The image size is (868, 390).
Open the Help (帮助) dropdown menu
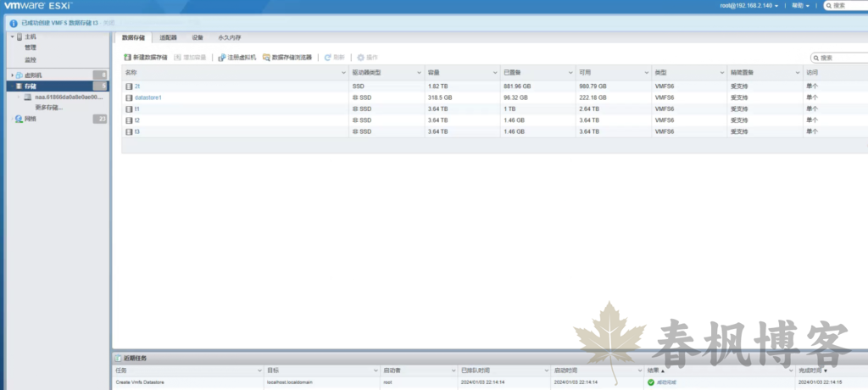800,6
